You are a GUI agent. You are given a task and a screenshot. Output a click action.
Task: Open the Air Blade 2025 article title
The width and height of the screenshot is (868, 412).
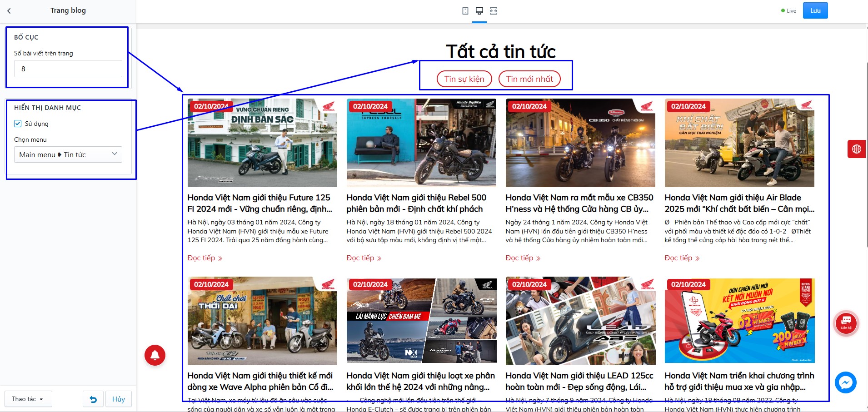[x=739, y=203]
